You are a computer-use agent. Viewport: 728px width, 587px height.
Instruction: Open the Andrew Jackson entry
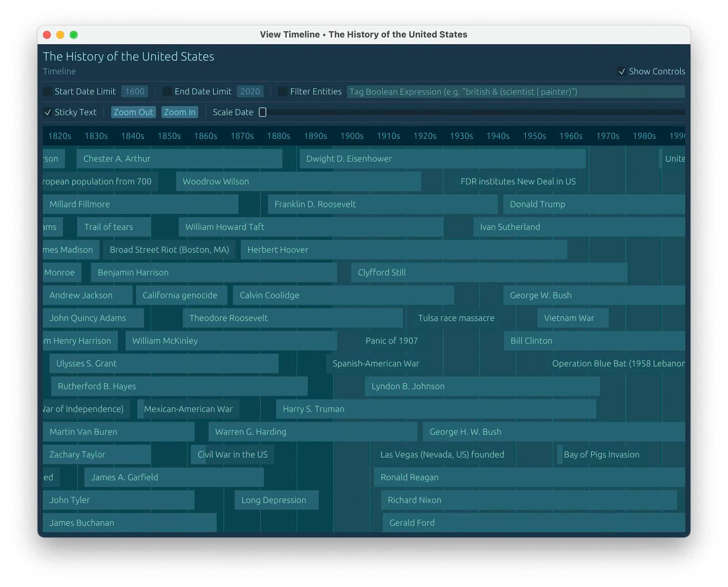pyautogui.click(x=88, y=295)
